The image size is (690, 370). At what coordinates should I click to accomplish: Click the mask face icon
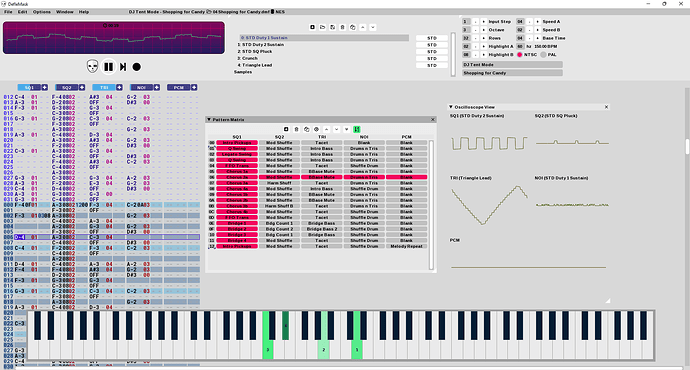click(92, 66)
